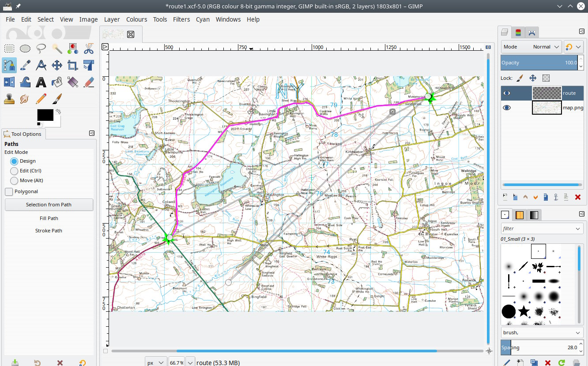Select the Ellipse Select tool
This screenshot has height=366, width=588.
25,49
